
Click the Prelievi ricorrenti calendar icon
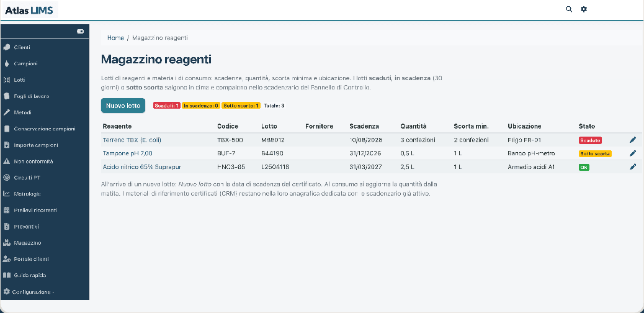click(x=7, y=210)
